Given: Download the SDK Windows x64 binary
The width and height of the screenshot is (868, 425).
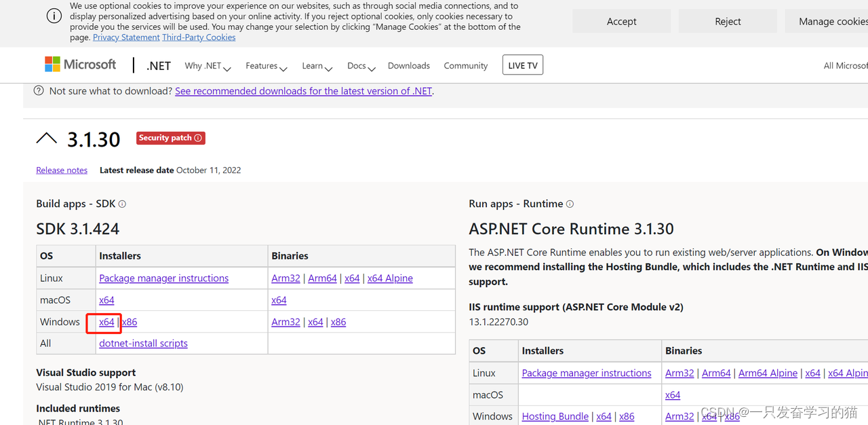Looking at the screenshot, I should [315, 322].
